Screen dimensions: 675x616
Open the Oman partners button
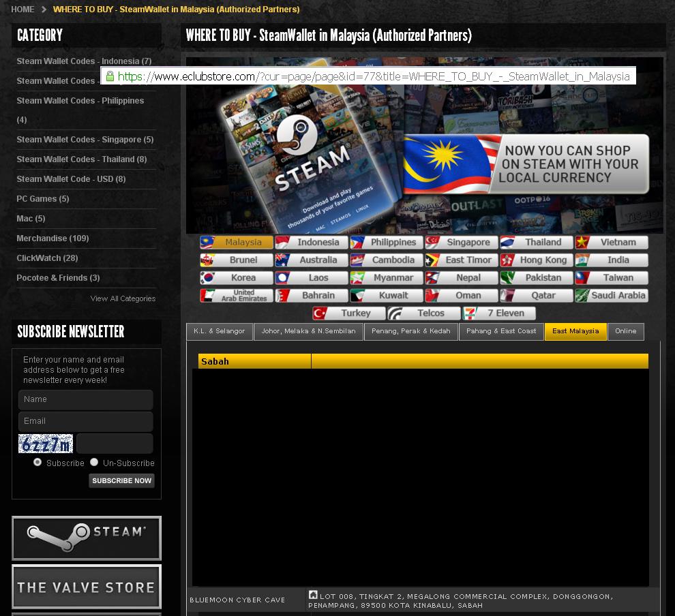click(461, 296)
